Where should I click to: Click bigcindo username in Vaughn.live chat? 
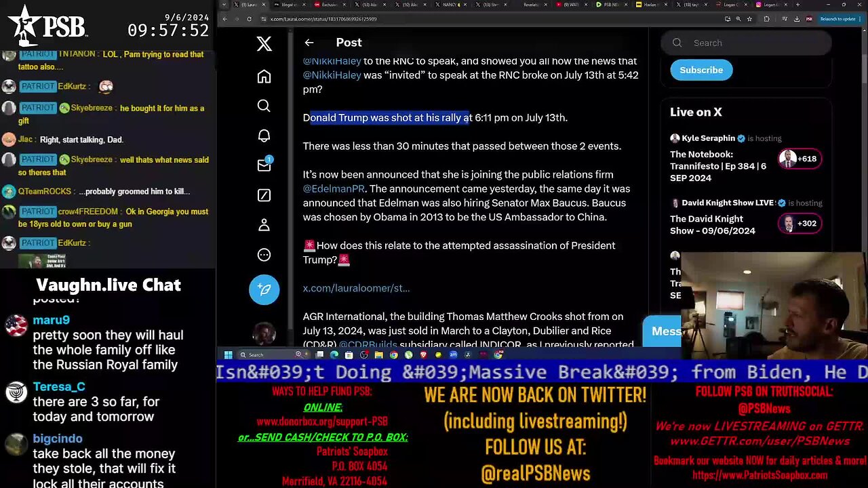[x=58, y=439]
